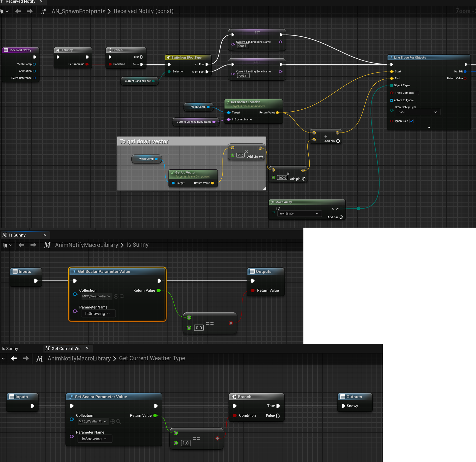Screen dimensions: 476x462
Task: Click Line Trace End input pin
Action: pyautogui.click(x=392, y=78)
